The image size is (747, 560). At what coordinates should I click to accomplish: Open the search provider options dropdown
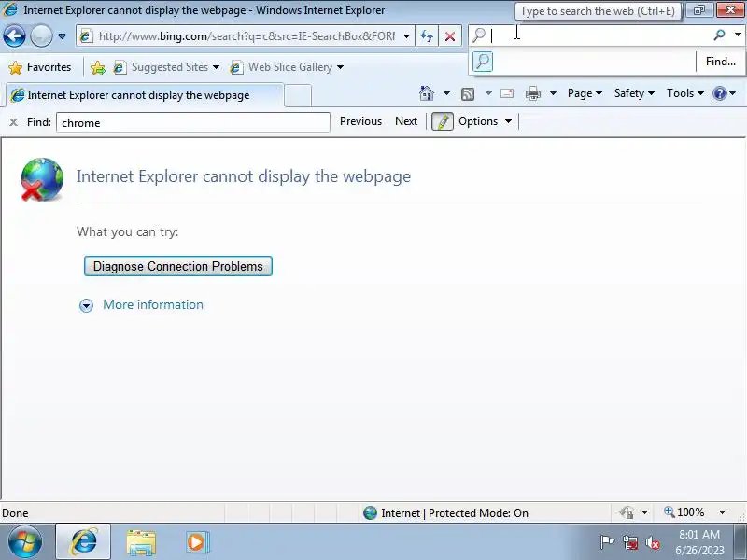click(738, 35)
